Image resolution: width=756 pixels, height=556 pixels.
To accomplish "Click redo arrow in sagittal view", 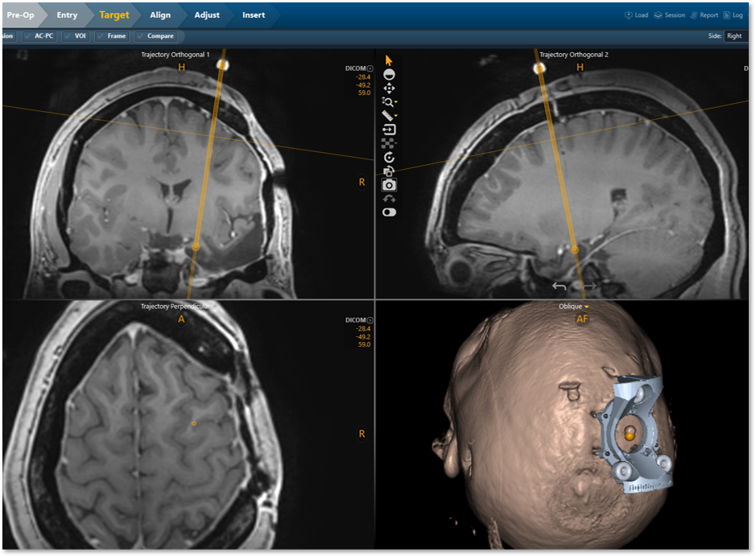I will click(x=589, y=286).
